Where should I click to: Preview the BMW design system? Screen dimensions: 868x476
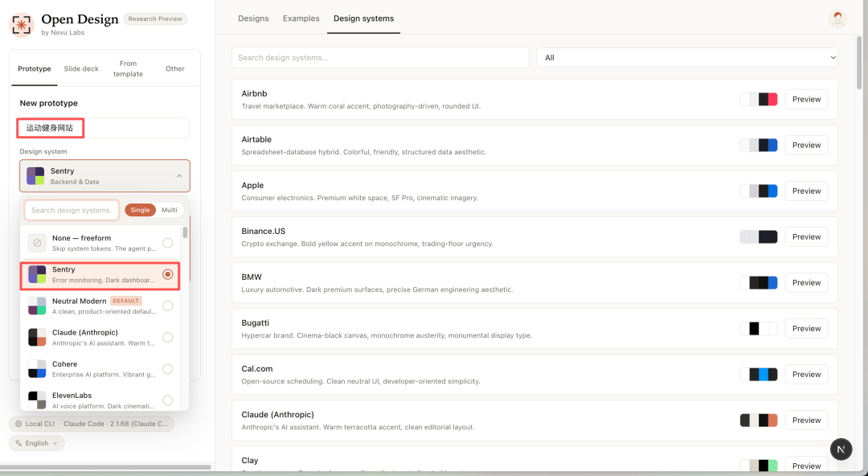tap(807, 282)
